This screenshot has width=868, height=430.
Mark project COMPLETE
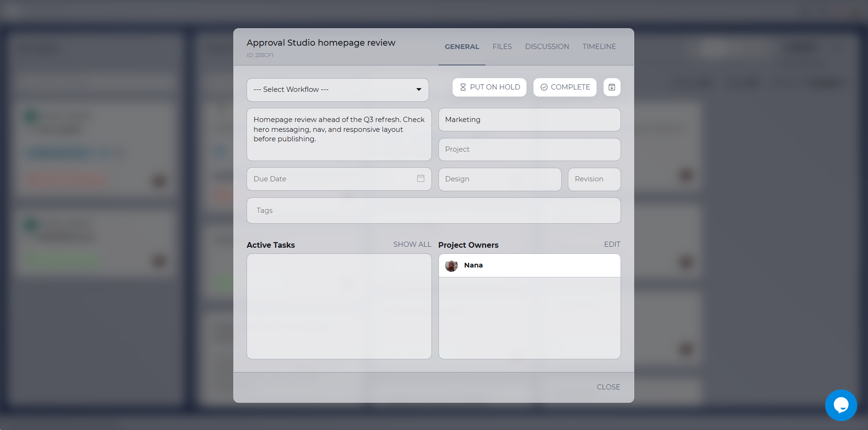point(565,87)
